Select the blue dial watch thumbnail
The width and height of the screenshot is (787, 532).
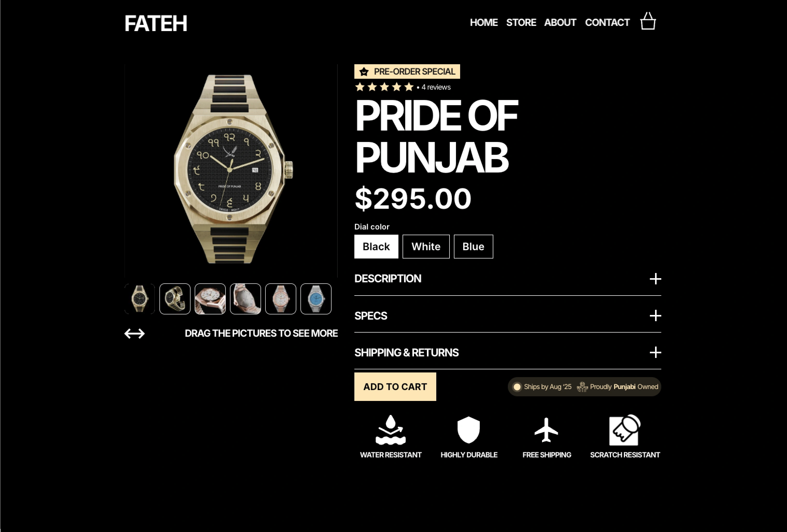(316, 299)
